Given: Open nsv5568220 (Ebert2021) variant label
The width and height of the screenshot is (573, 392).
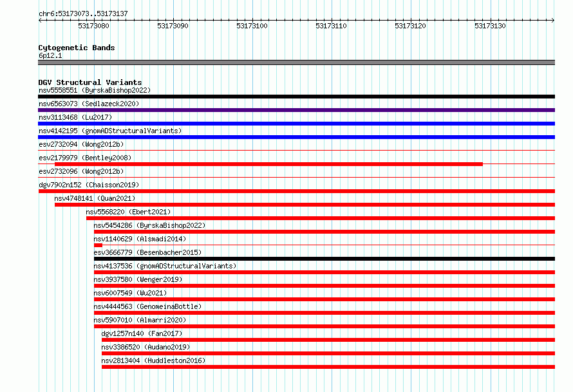Looking at the screenshot, I should coord(128,212).
